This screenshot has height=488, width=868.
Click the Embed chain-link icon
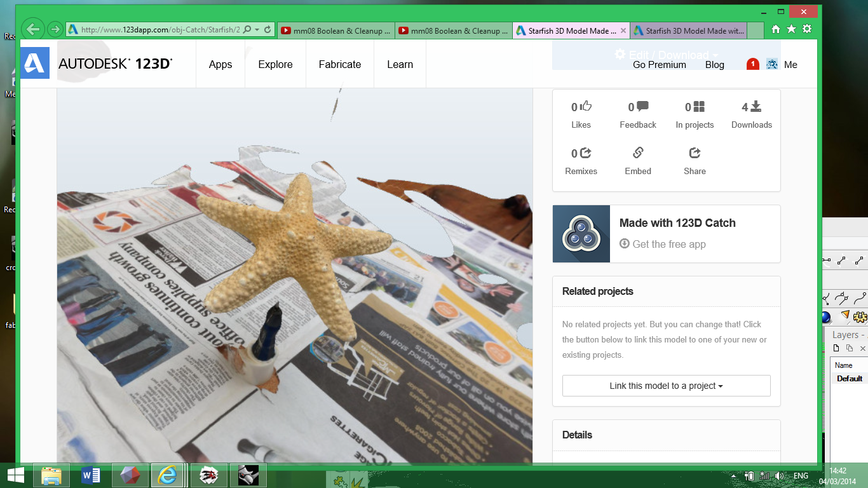click(x=638, y=152)
